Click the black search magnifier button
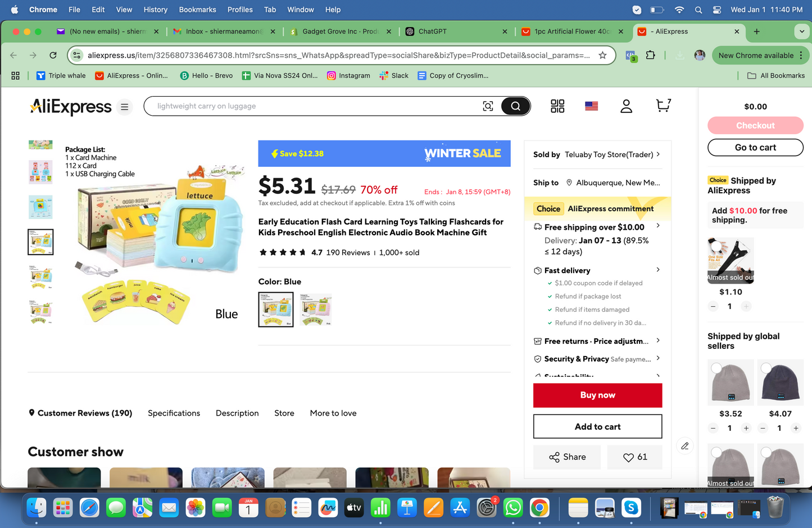The width and height of the screenshot is (812, 528). pyautogui.click(x=515, y=106)
